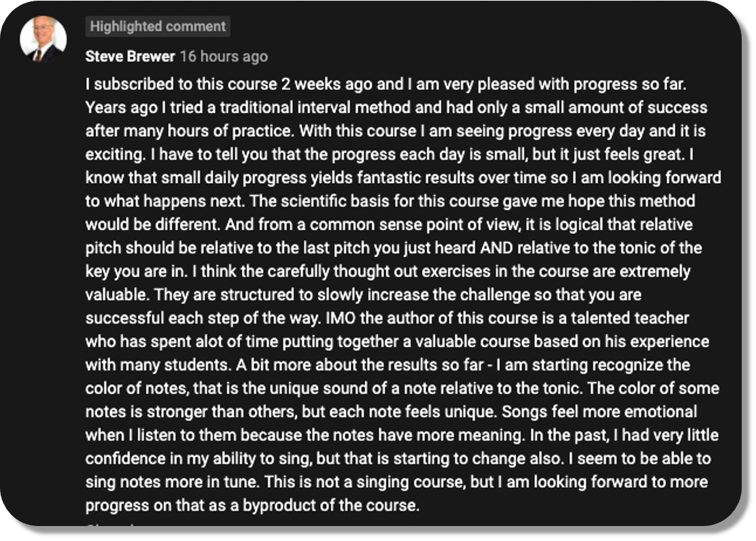756x541 pixels.
Task: Open the Steve Brewer channel name link
Action: click(130, 56)
